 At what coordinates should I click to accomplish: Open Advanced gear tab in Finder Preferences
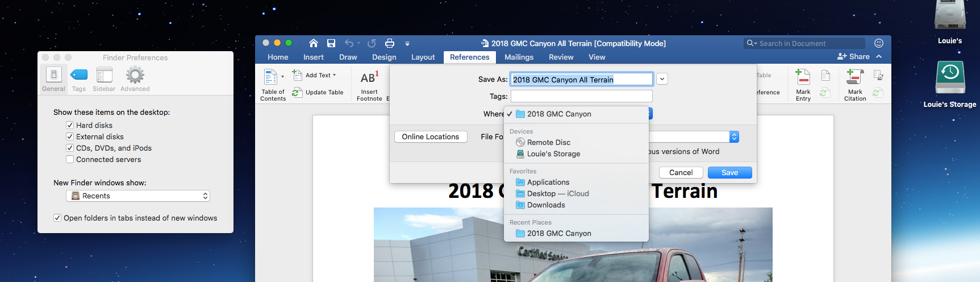[135, 79]
